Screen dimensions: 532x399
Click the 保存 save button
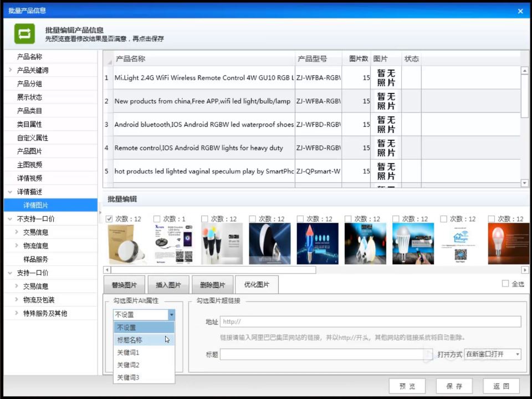[x=454, y=386]
